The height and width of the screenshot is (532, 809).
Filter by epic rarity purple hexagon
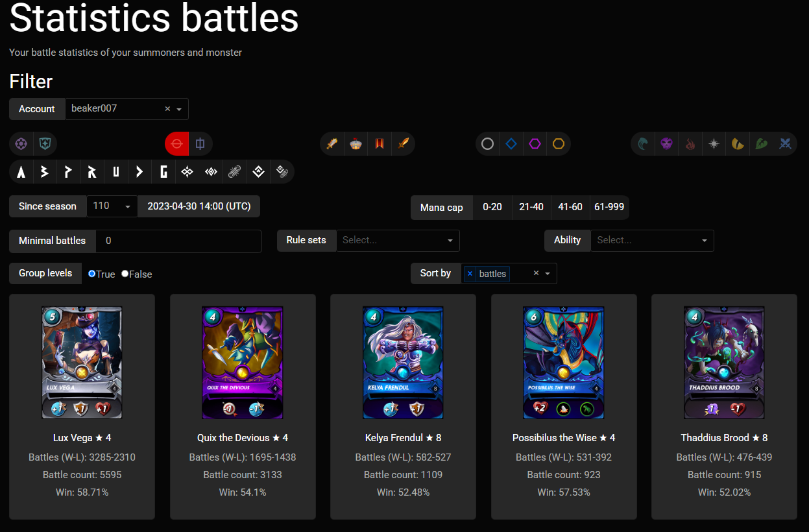(x=535, y=143)
